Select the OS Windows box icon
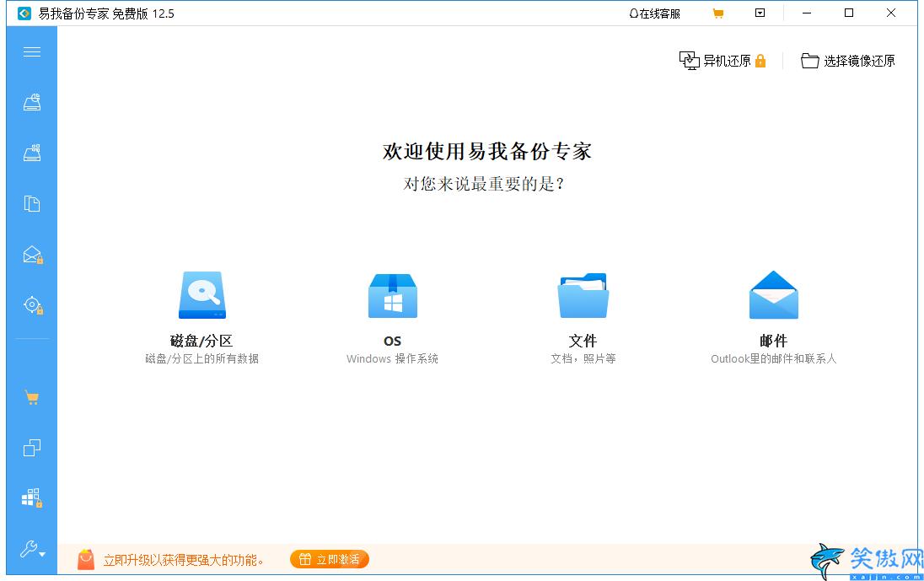Image resolution: width=924 pixels, height=581 pixels. [393, 296]
